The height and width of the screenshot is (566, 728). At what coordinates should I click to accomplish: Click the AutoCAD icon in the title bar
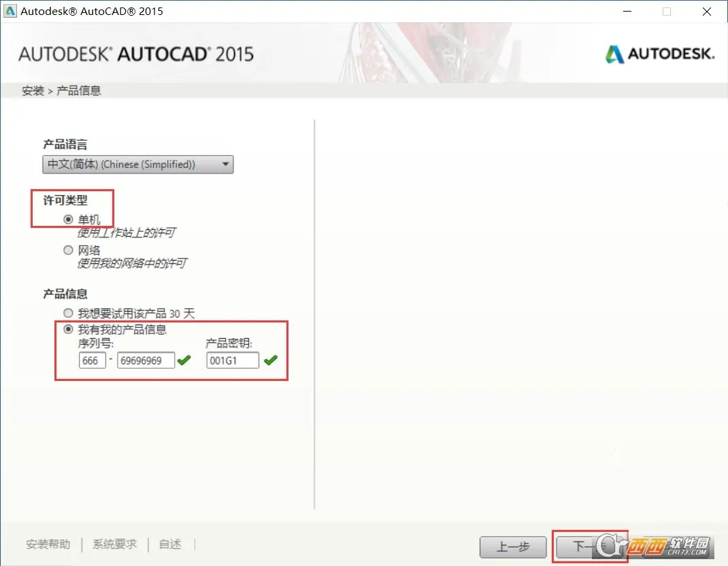coord(9,11)
